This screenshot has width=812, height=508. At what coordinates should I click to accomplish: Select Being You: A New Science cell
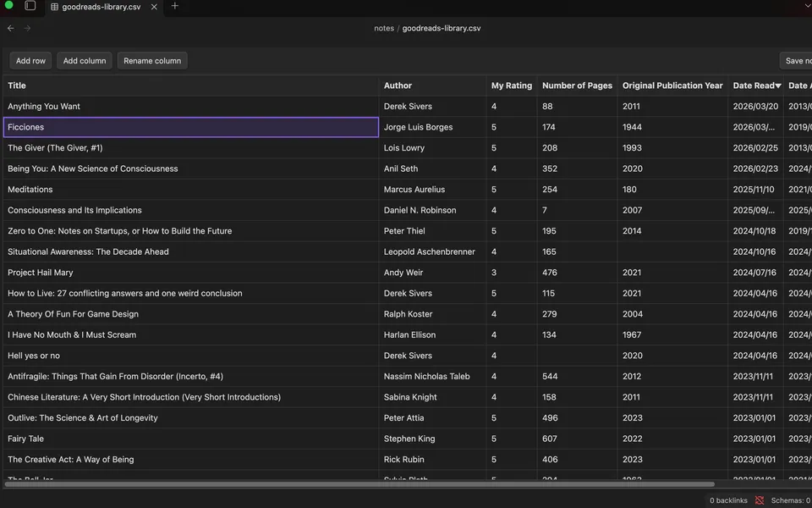(x=191, y=168)
